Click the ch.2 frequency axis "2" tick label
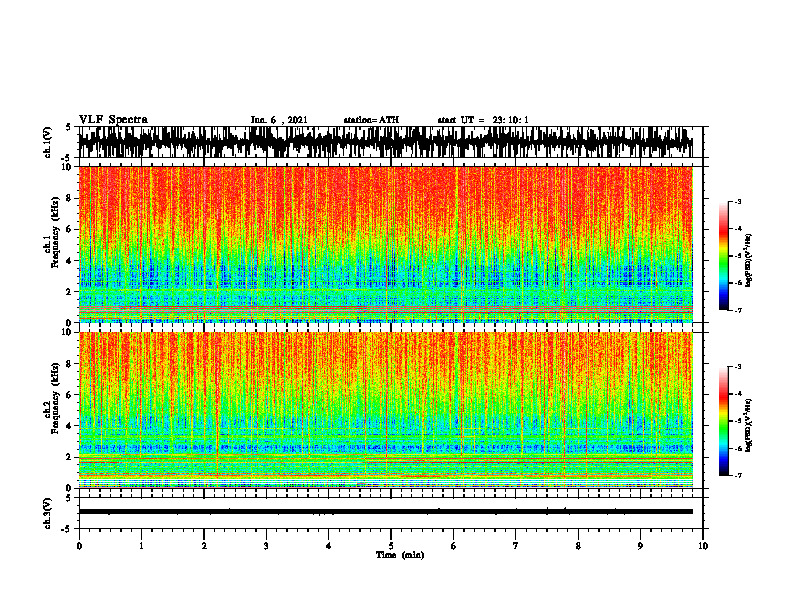Viewport: 792px width, 612px height. coord(69,457)
